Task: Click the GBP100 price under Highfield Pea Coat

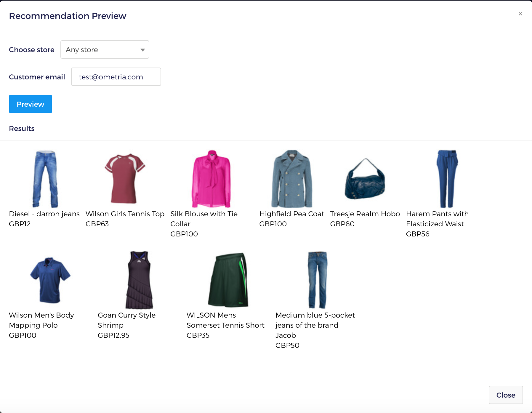Action: pyautogui.click(x=273, y=224)
